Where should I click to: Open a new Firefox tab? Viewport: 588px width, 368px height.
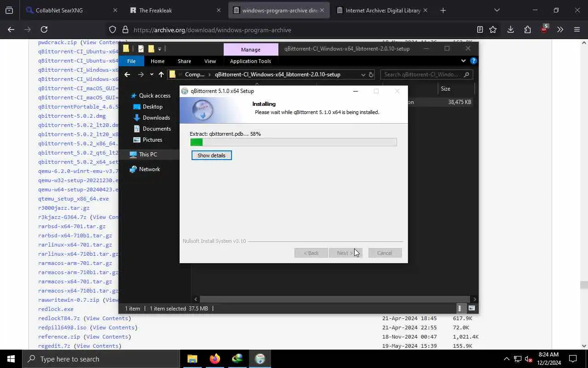(x=443, y=10)
